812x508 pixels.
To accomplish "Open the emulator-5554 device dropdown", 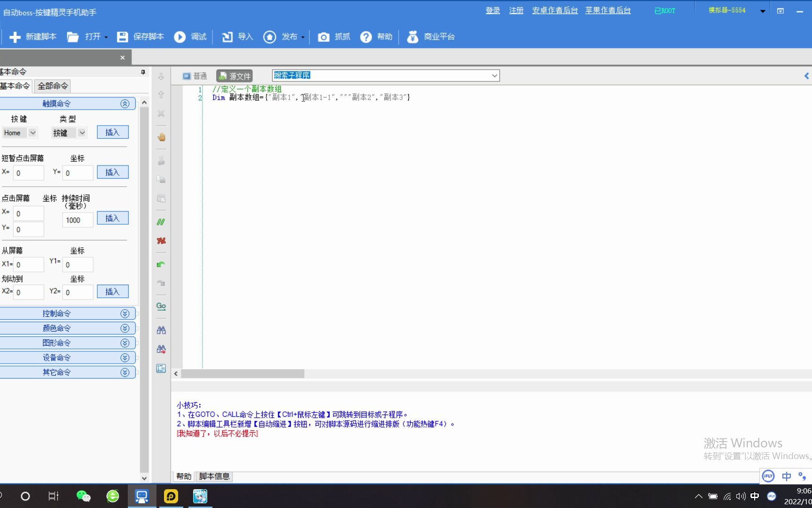I will pos(763,11).
